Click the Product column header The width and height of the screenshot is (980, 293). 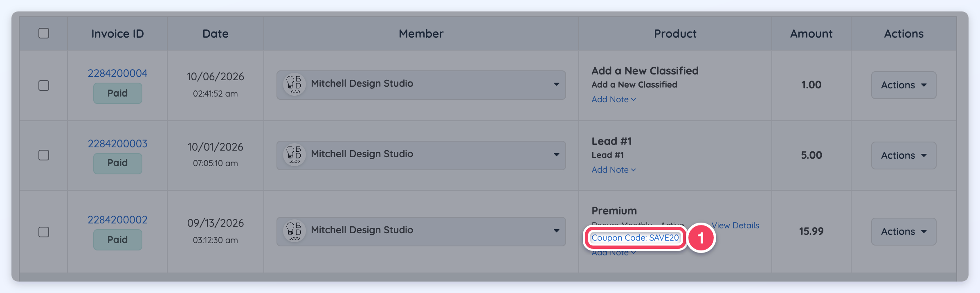pos(675,34)
